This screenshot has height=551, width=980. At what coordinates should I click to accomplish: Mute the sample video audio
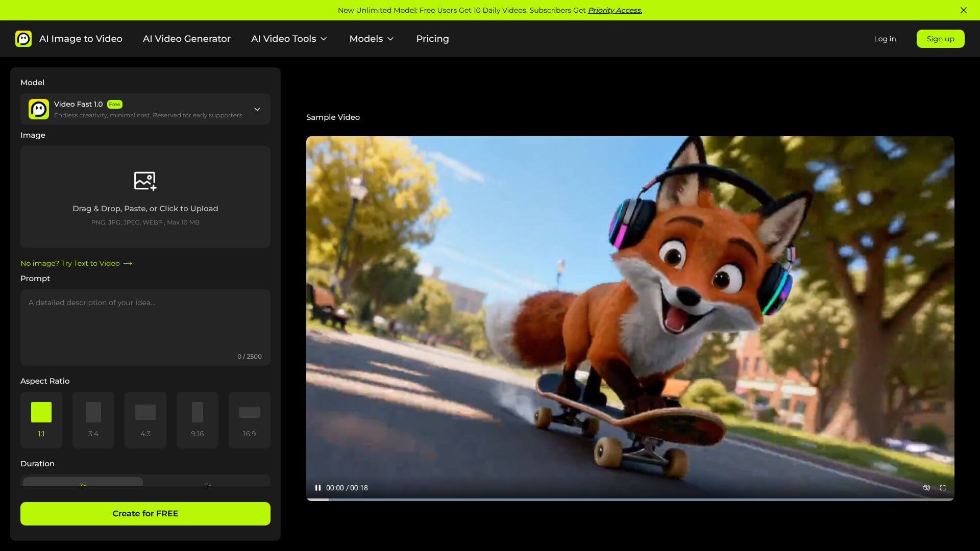pos(926,488)
